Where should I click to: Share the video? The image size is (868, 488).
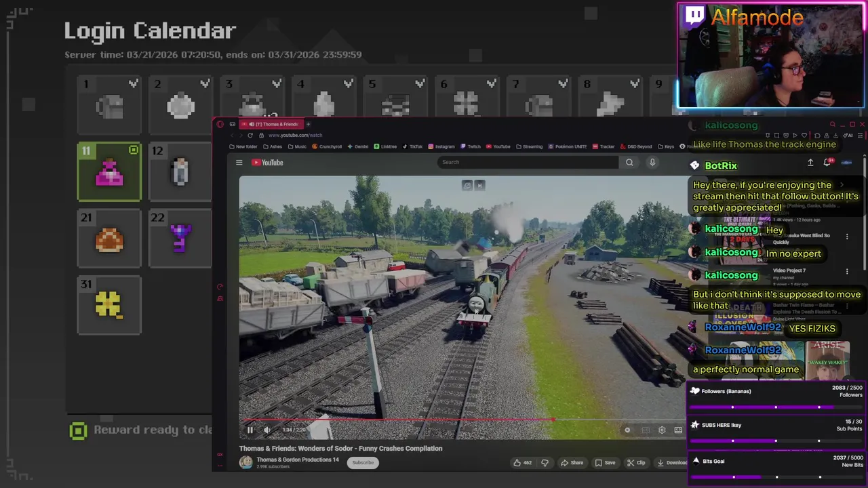pyautogui.click(x=573, y=462)
